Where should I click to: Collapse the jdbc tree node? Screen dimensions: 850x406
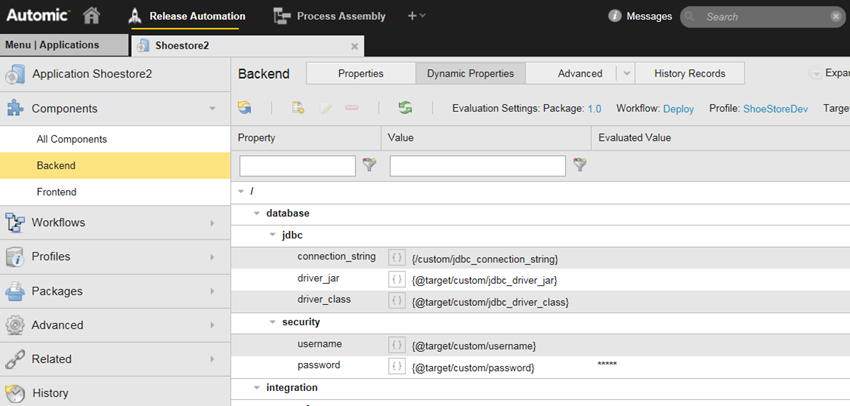click(x=273, y=235)
